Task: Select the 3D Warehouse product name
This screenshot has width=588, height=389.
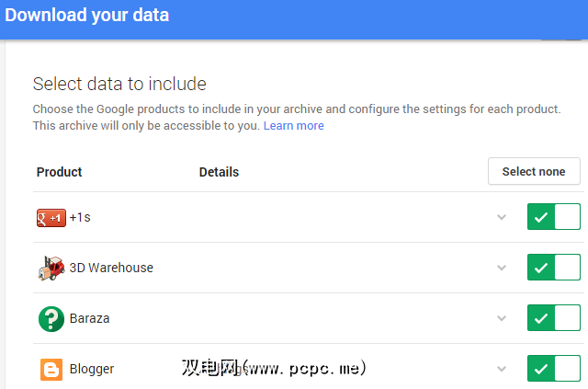Action: [x=111, y=268]
